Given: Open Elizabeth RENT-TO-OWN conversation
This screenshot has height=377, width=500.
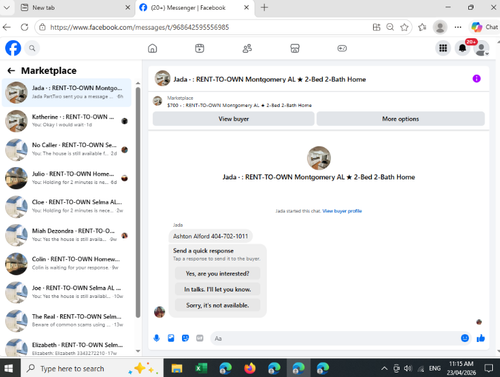Looking at the screenshot, I should [x=67, y=347].
